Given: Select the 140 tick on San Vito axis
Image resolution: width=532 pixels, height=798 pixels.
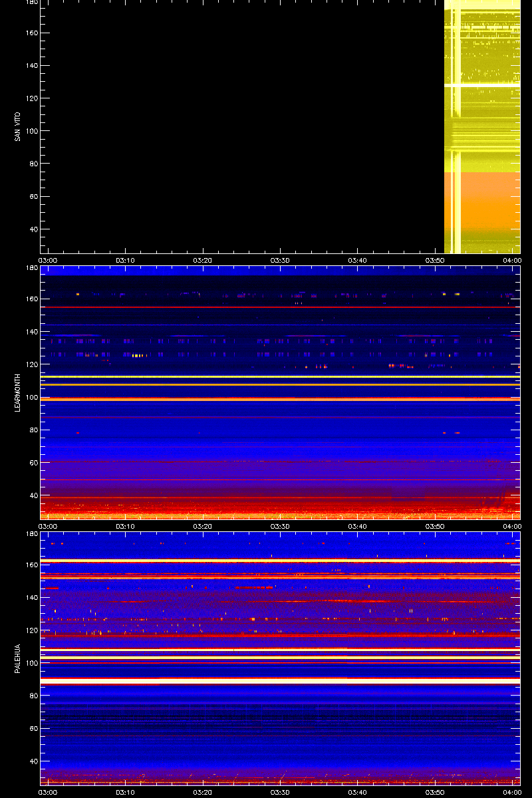Looking at the screenshot, I should (x=31, y=66).
